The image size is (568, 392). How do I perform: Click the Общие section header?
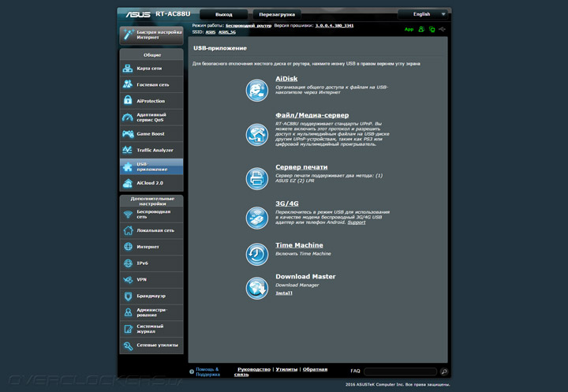pos(152,55)
